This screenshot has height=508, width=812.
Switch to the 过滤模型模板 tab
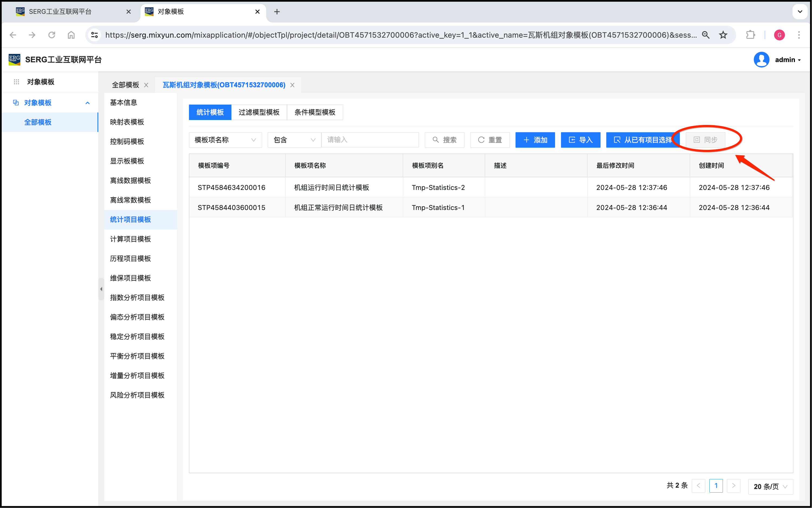pyautogui.click(x=259, y=112)
